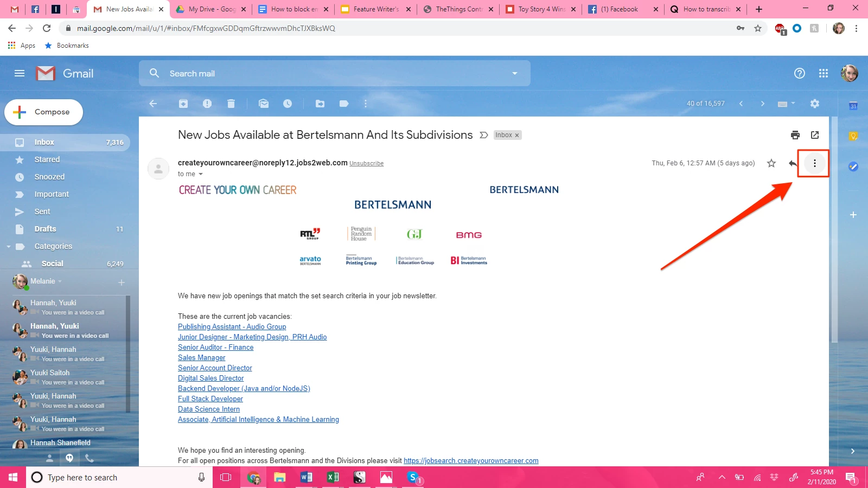This screenshot has width=868, height=488.
Task: Click the Unsubscribe link
Action: [366, 163]
